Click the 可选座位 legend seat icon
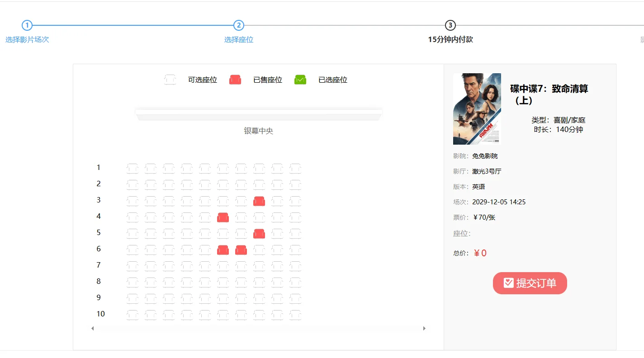This screenshot has width=644, height=358. click(170, 79)
